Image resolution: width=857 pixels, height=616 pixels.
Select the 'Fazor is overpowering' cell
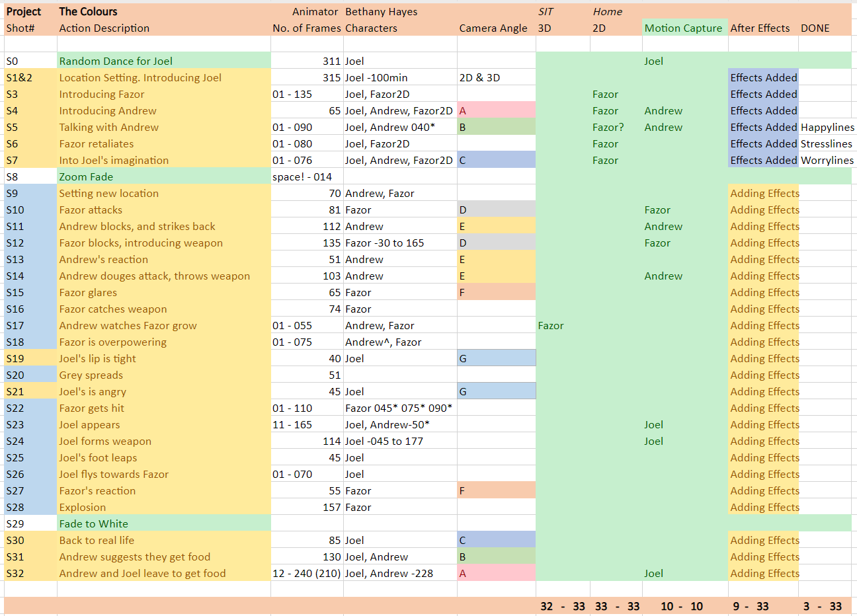(x=164, y=342)
